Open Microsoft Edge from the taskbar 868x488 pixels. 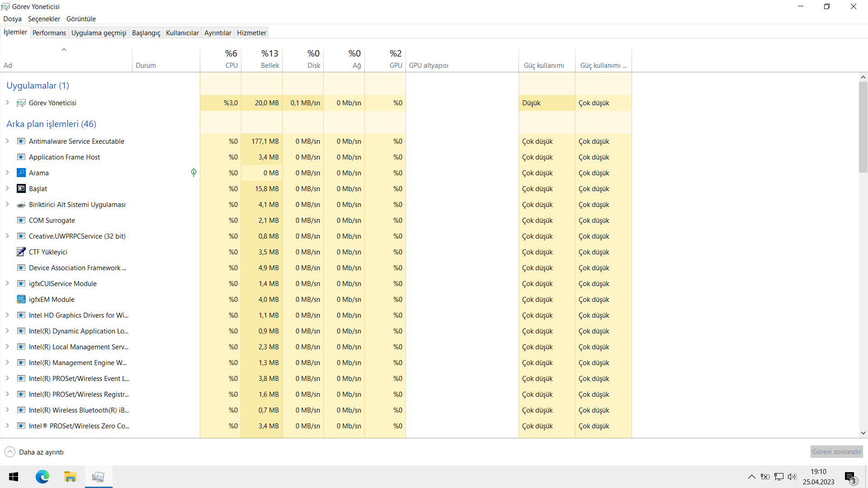pos(42,477)
